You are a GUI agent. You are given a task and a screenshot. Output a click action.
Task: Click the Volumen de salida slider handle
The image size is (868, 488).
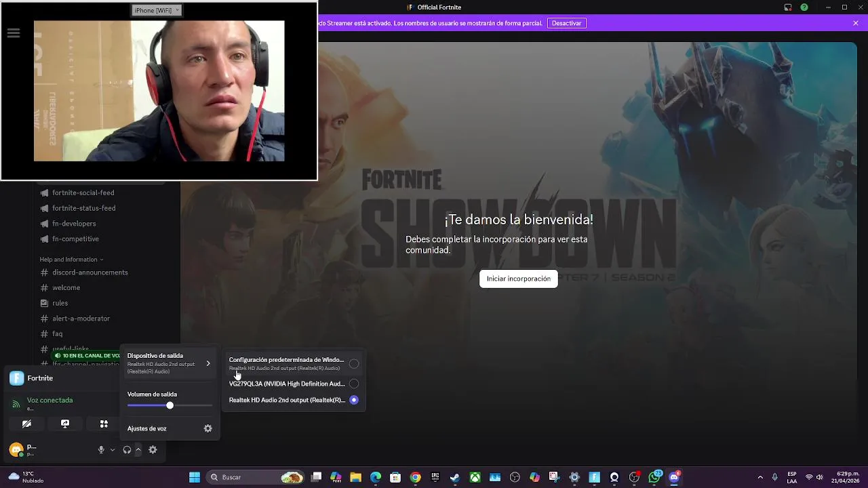pyautogui.click(x=170, y=405)
